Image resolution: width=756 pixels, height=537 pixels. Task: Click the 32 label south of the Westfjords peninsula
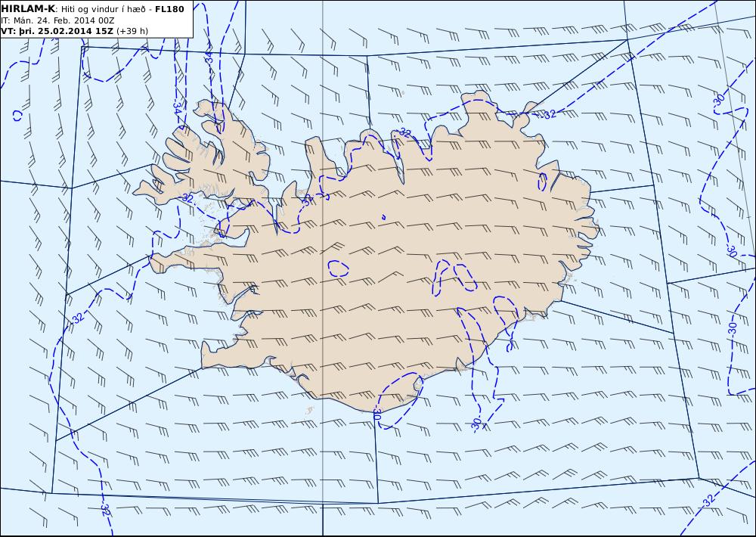187,198
